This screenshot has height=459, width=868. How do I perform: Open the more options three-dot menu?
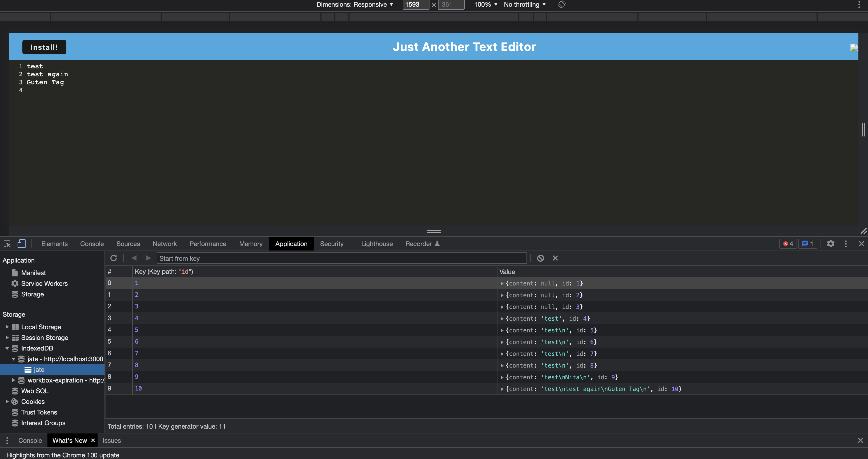(x=846, y=244)
